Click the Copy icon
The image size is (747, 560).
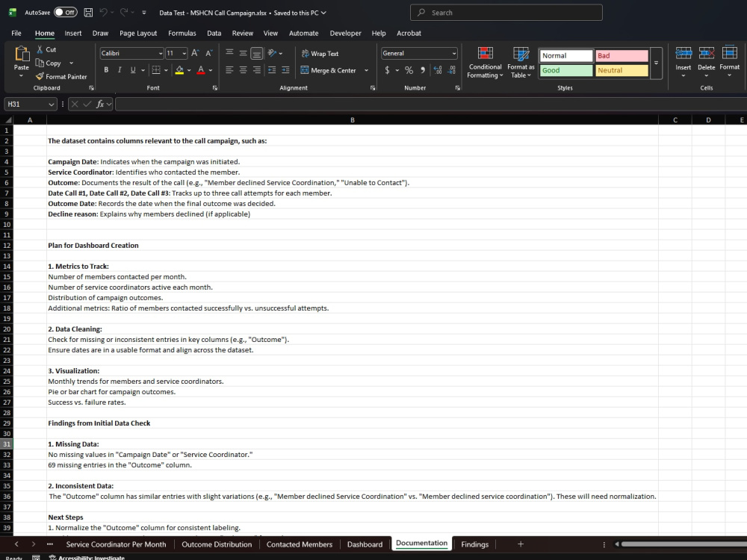click(x=40, y=63)
